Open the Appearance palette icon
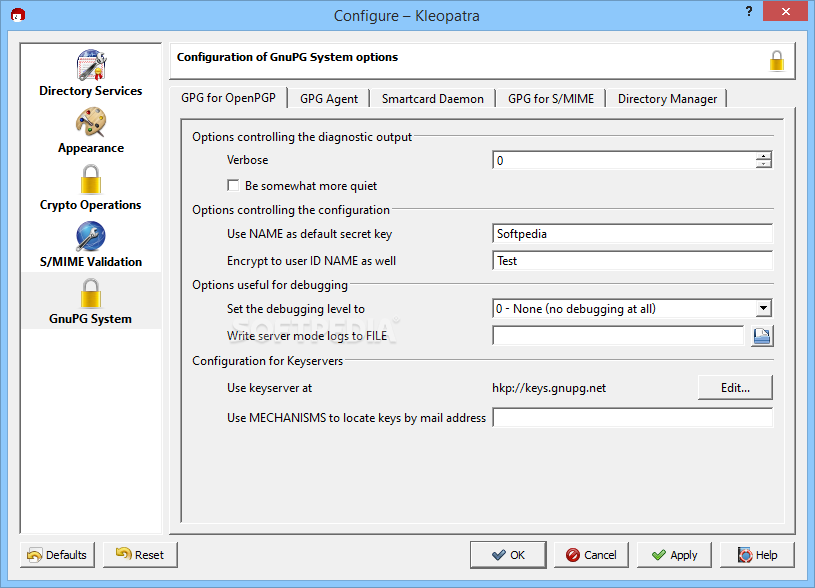Screen dimensions: 815x588 91,122
